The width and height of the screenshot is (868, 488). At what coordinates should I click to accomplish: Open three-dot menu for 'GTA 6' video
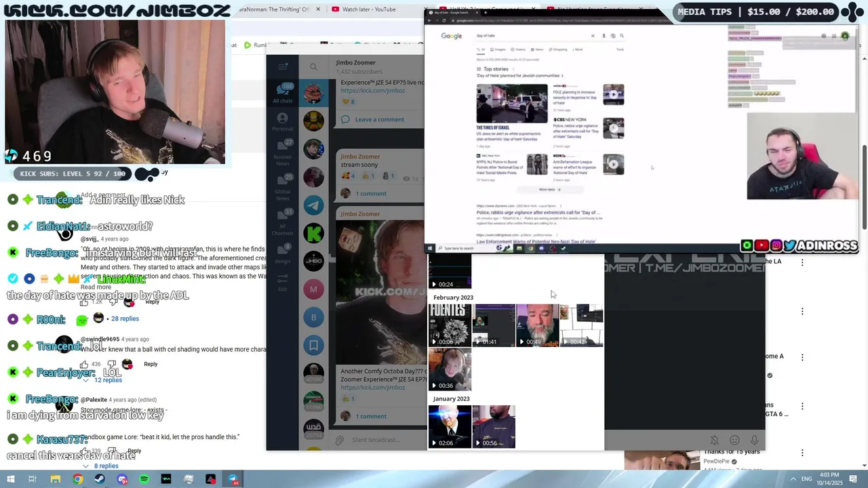pyautogui.click(x=802, y=406)
